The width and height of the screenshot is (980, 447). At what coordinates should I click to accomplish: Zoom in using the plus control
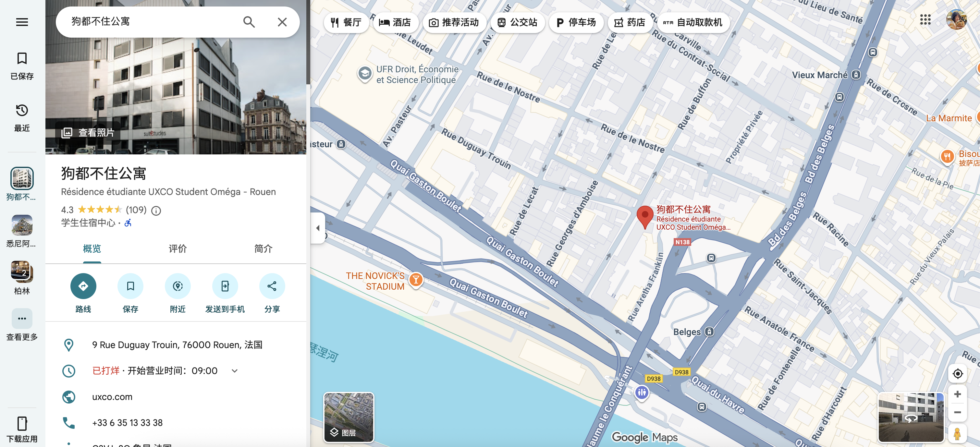[958, 394]
